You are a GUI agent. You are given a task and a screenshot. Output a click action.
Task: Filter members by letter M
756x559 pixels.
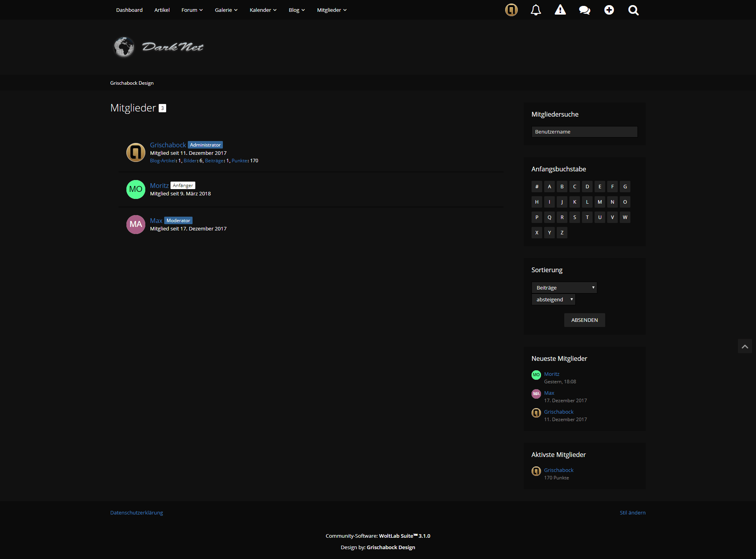[x=600, y=202]
